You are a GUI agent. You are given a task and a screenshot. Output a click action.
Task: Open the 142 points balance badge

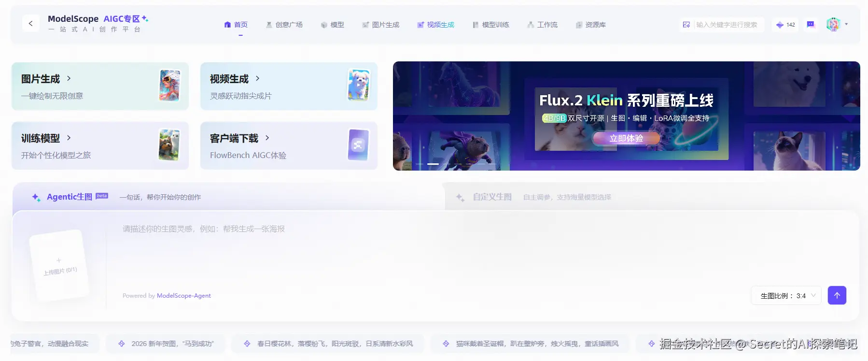[x=785, y=25]
